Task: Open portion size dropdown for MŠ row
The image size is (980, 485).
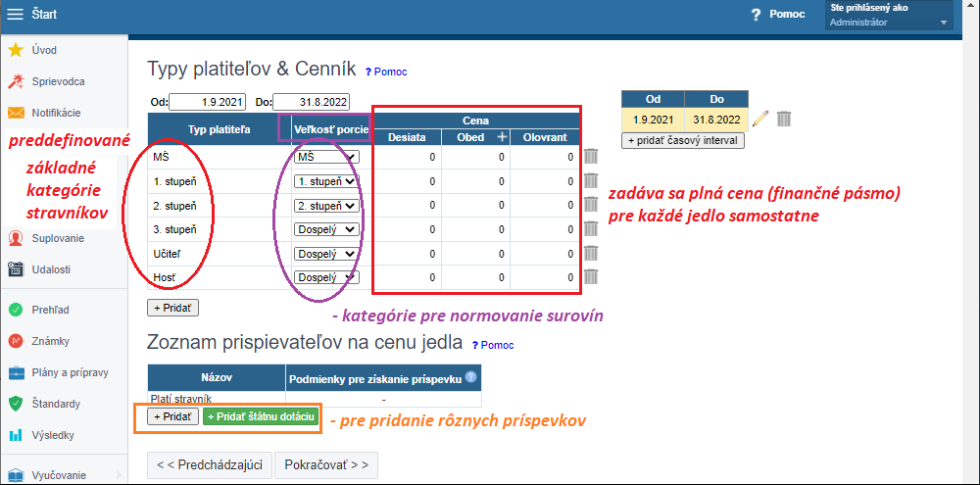Action: pyautogui.click(x=327, y=157)
